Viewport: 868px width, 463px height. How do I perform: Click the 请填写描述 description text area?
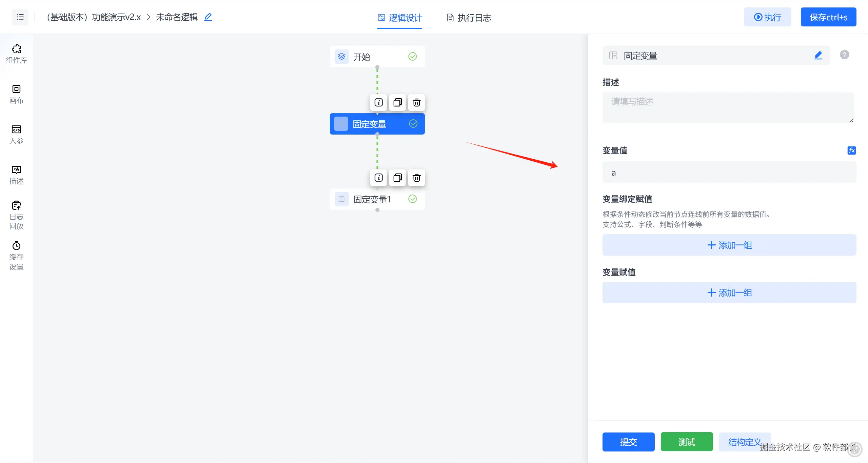pyautogui.click(x=728, y=107)
